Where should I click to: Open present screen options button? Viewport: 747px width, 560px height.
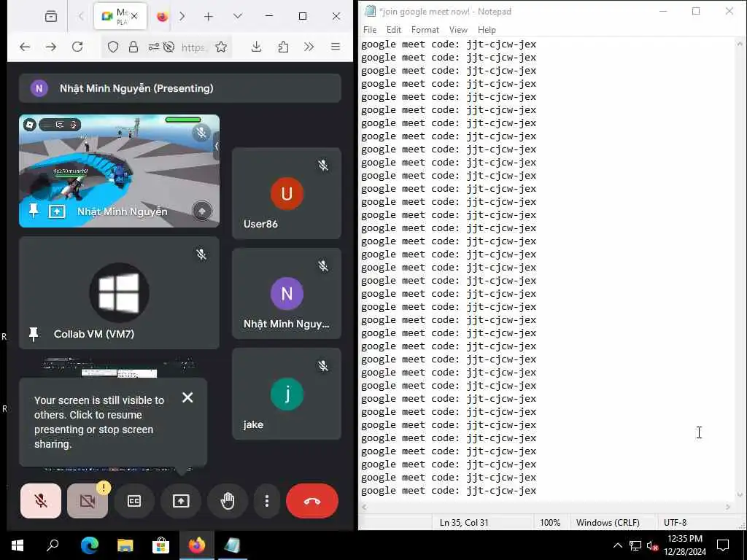pos(181,500)
